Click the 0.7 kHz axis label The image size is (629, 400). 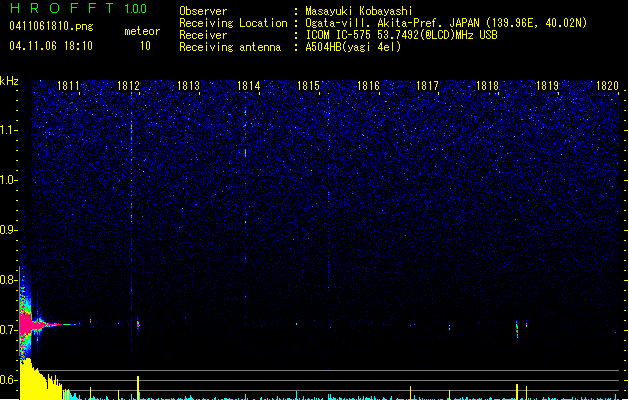point(8,330)
